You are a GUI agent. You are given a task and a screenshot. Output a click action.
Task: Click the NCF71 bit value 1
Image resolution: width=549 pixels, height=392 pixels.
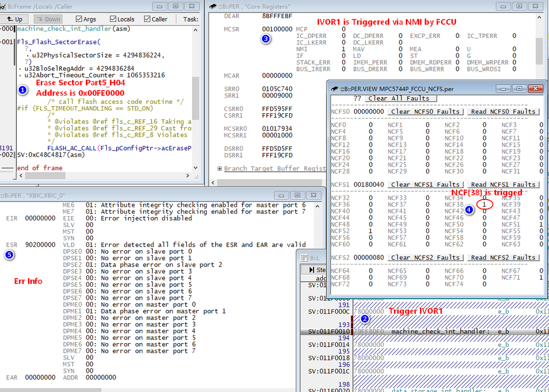541,278
